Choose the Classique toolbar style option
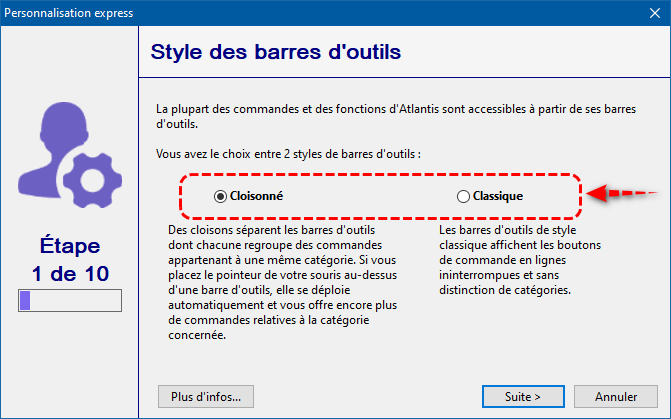671x419 pixels. point(463,197)
